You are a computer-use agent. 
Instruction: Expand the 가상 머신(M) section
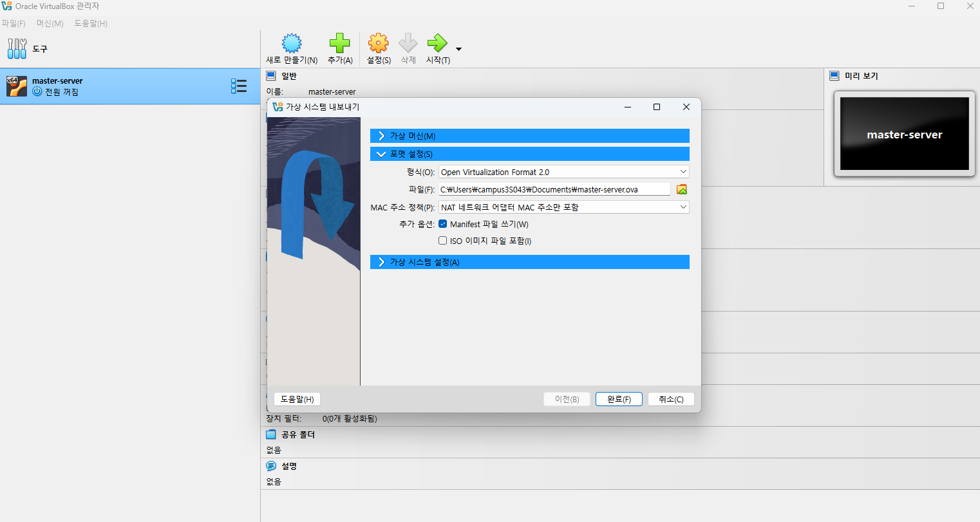point(530,136)
